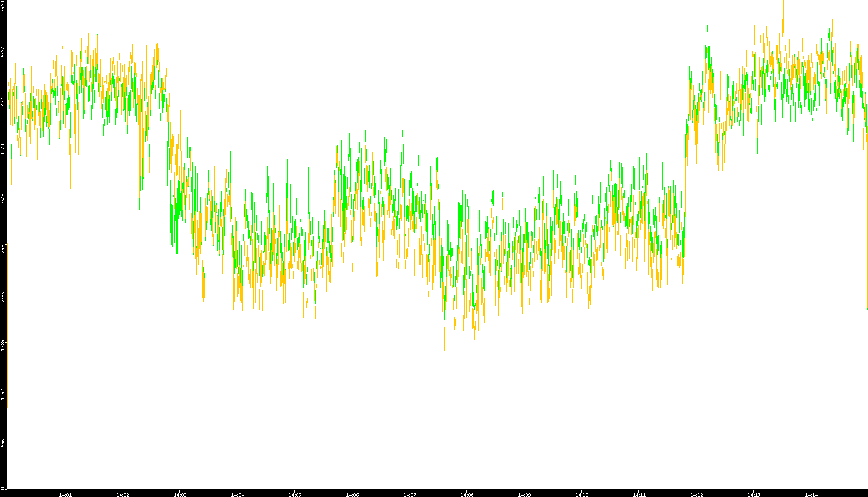Pick the 14:07 marker on the time axis

point(409,495)
